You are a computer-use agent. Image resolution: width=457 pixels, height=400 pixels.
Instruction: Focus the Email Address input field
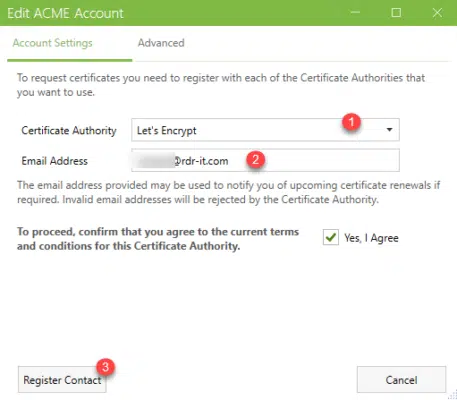[x=265, y=160]
